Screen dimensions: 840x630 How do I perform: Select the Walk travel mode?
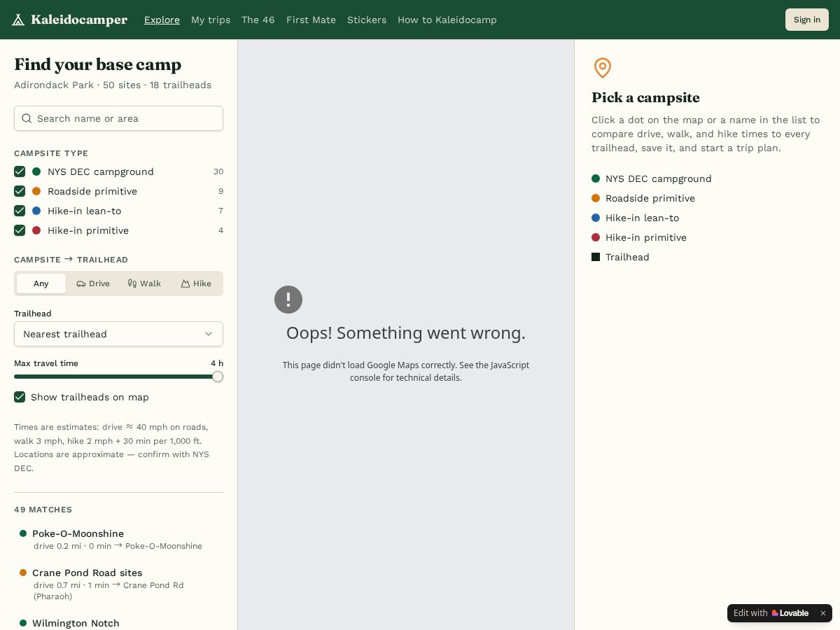pyautogui.click(x=144, y=283)
